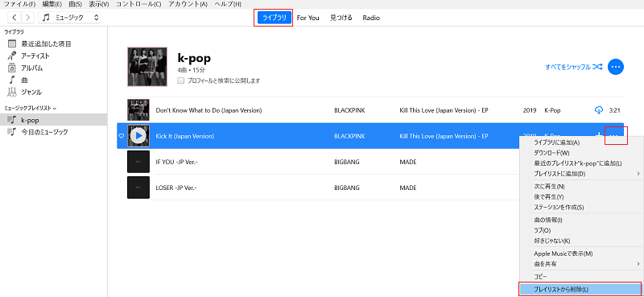Switch to the Radio tab

point(371,18)
